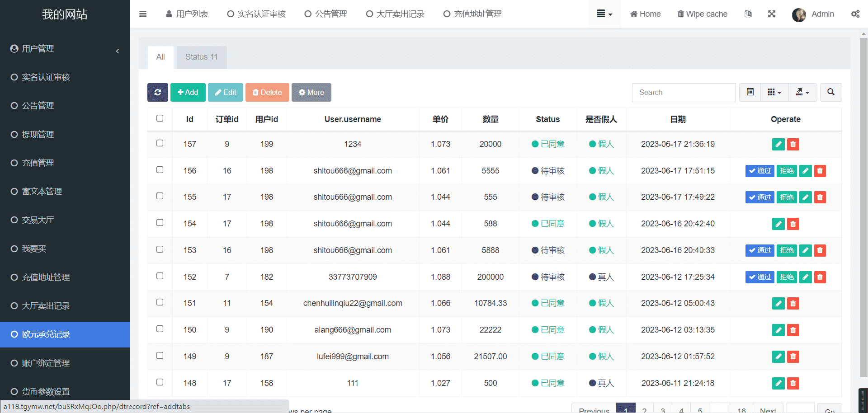
Task: Select checkbox for row Id 156
Action: click(x=160, y=170)
